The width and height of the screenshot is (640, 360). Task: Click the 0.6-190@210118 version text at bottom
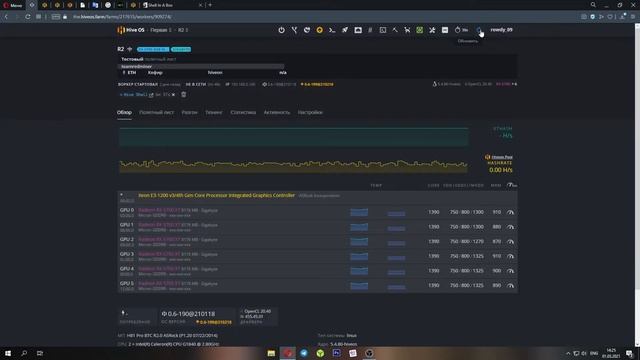[188, 314]
